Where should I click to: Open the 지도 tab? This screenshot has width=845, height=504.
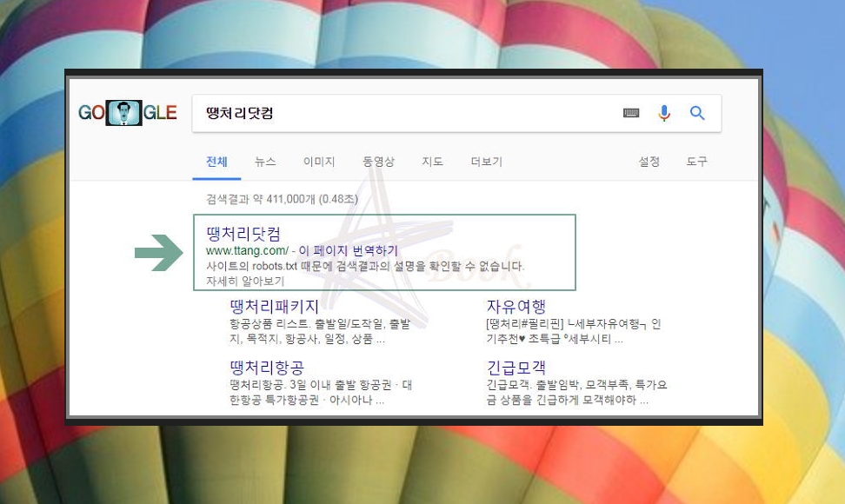[x=432, y=162]
